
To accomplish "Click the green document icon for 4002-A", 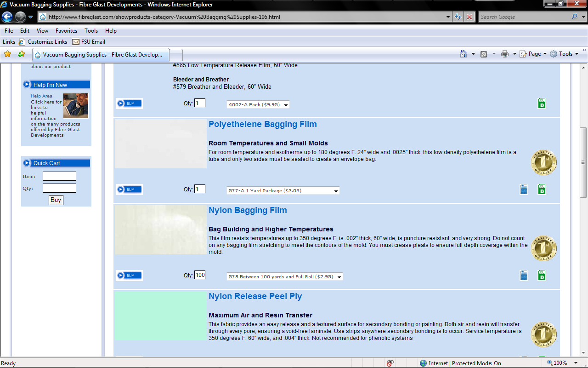I will 542,103.
